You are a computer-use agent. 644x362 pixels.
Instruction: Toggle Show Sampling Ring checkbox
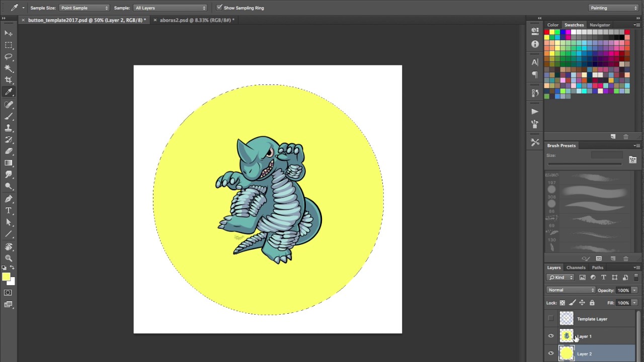click(219, 8)
